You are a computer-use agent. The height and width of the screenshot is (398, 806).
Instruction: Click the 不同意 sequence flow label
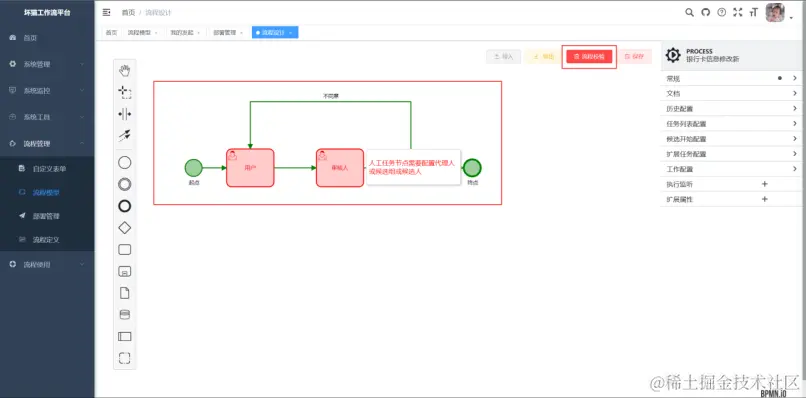[331, 96]
